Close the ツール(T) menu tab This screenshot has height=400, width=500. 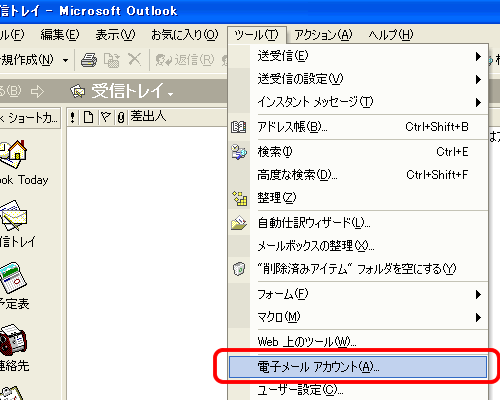[x=256, y=35]
